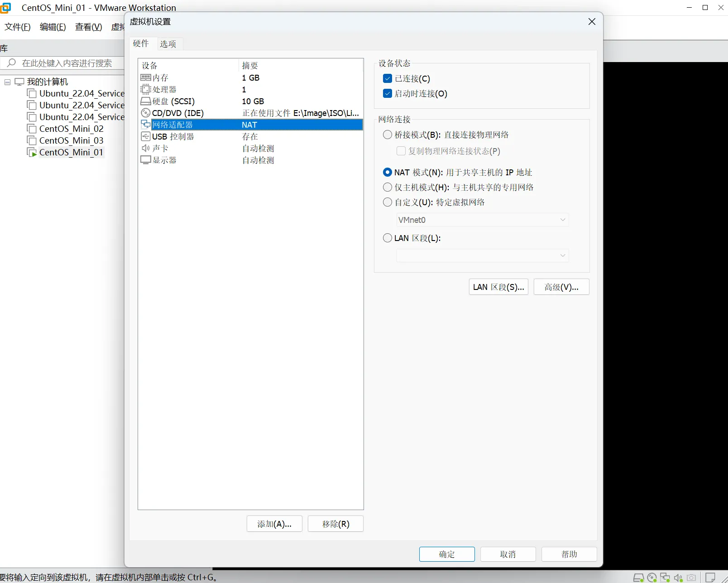Toggle 启动时连接 connect at power on
Viewport: 728px width, 583px height.
tap(388, 94)
